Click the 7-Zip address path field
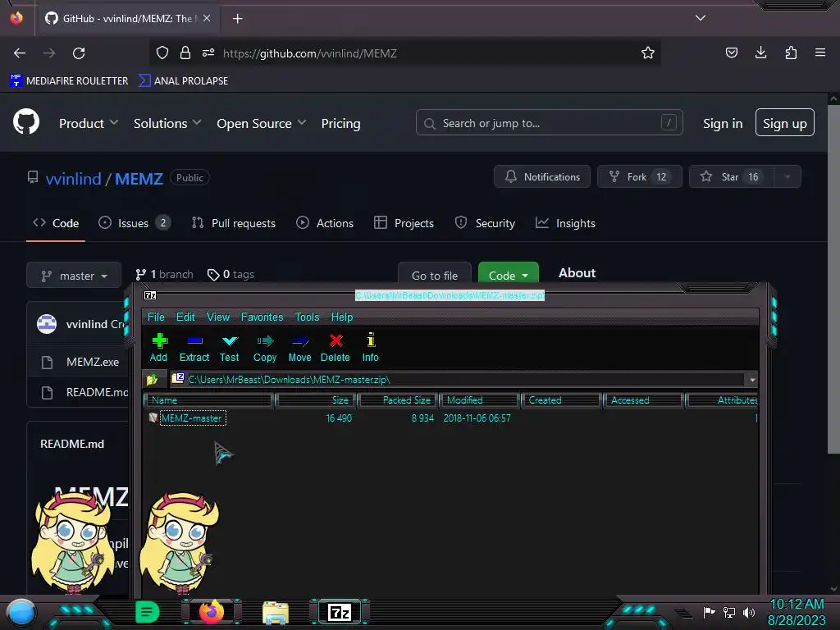Image resolution: width=840 pixels, height=630 pixels. pyautogui.click(x=458, y=379)
